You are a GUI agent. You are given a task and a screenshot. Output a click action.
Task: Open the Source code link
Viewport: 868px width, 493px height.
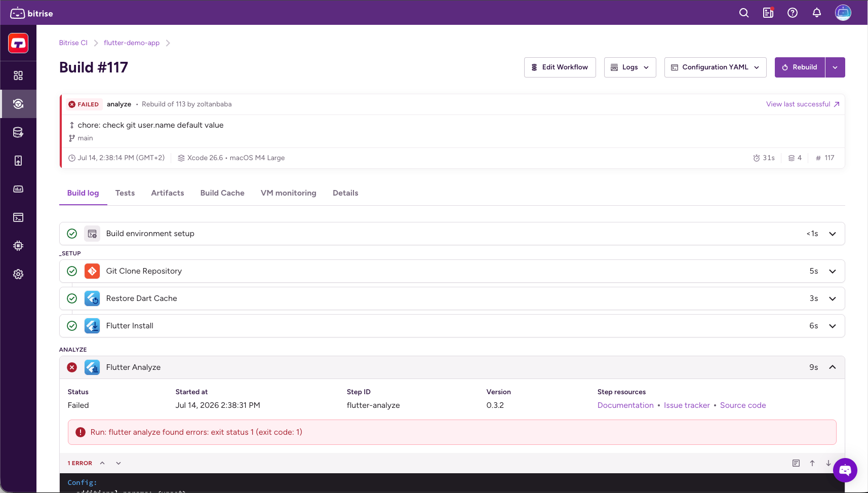click(743, 405)
